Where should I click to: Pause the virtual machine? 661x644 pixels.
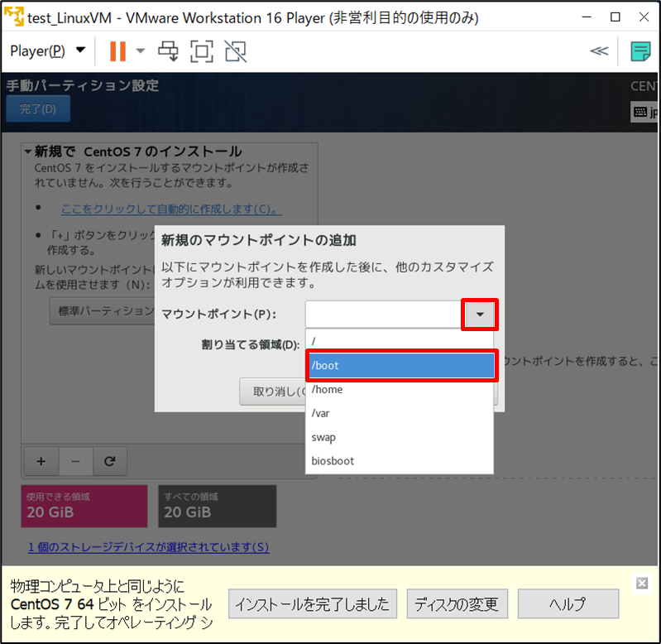point(118,51)
